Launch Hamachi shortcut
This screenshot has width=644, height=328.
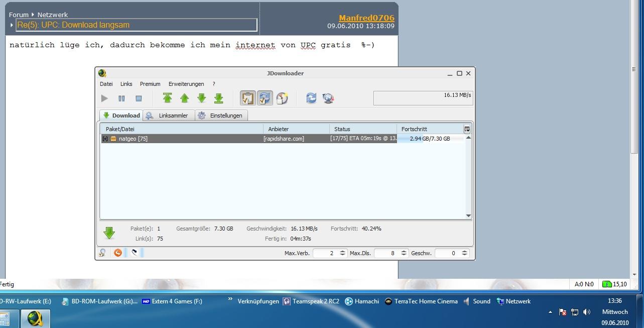[x=362, y=301]
